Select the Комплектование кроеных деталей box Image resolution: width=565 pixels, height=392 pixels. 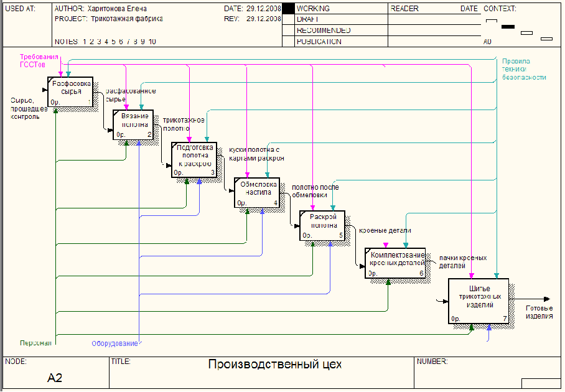(x=395, y=263)
